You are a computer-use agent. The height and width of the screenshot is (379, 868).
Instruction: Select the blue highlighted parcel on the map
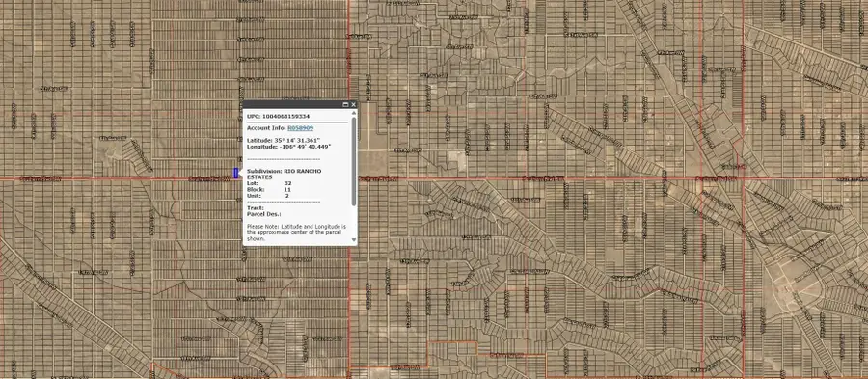click(x=235, y=174)
